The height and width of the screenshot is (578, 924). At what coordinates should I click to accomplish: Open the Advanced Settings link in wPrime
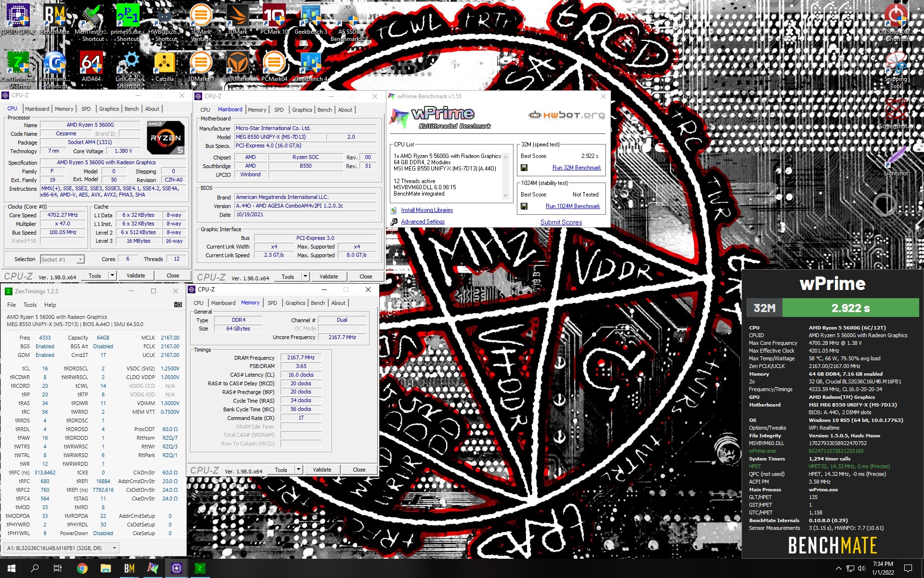pos(423,222)
